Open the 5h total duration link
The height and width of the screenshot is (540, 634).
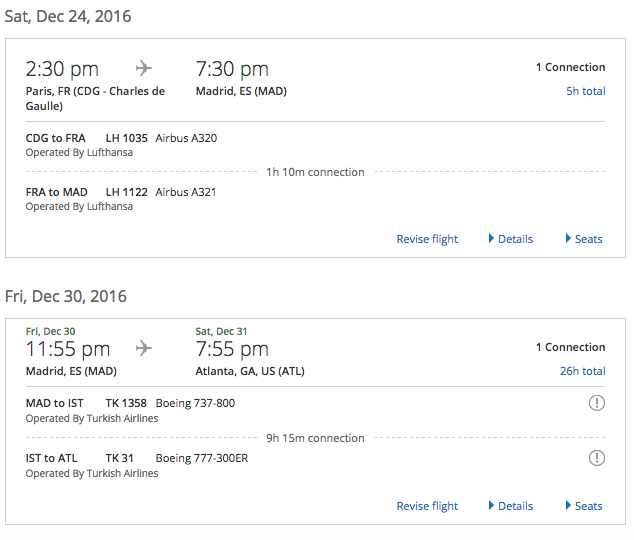pos(585,91)
